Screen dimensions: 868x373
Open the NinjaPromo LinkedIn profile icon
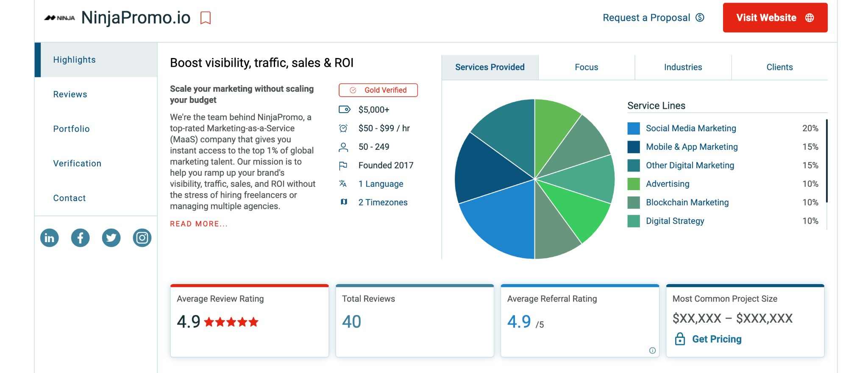(50, 238)
